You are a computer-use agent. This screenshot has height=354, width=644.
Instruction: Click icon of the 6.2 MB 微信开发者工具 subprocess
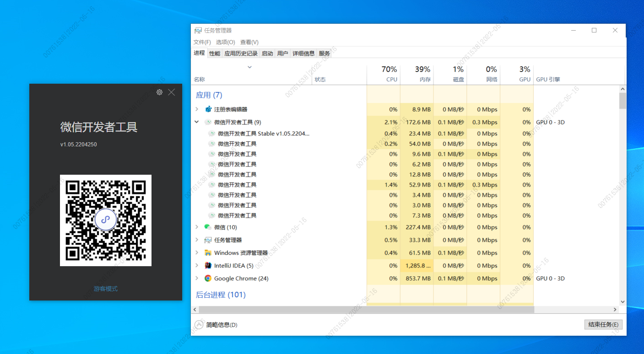[x=212, y=164]
